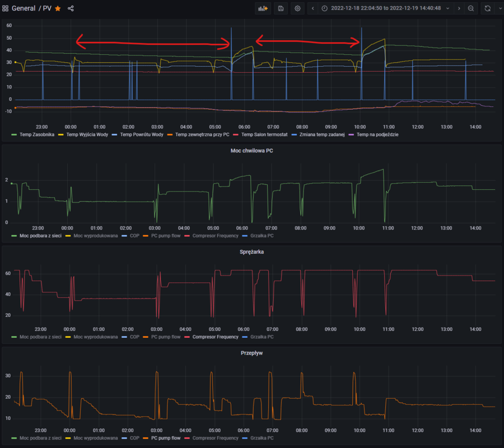
Task: Click the Add panel icon
Action: pyautogui.click(x=263, y=8)
